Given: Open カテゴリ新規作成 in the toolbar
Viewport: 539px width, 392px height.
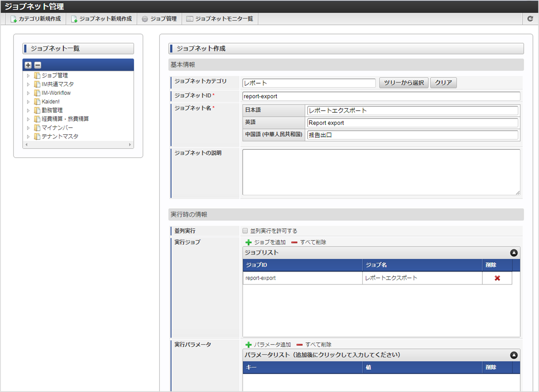Looking at the screenshot, I should point(36,19).
